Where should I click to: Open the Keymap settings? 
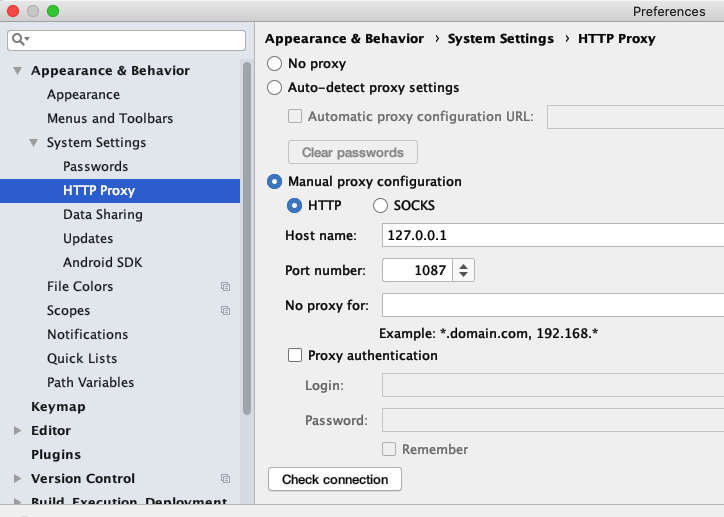click(x=58, y=407)
